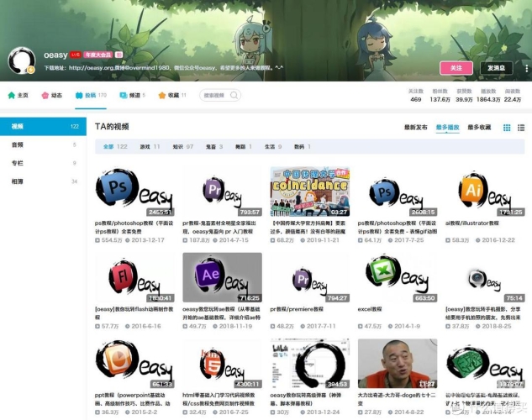Viewport: 532px width, 420px height.
Task: Click the 关注数 469 stat
Action: 416,95
